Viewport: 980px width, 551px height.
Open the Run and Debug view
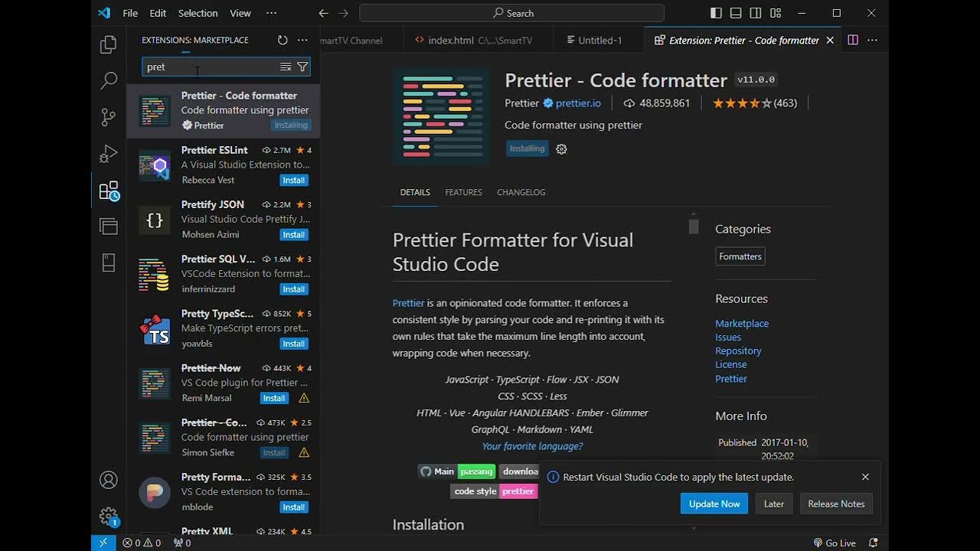[109, 154]
